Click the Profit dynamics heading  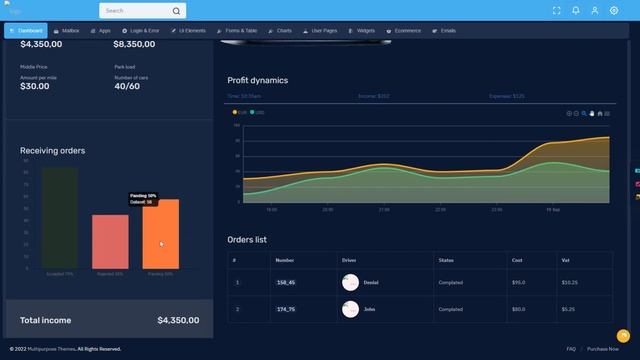[x=258, y=80]
